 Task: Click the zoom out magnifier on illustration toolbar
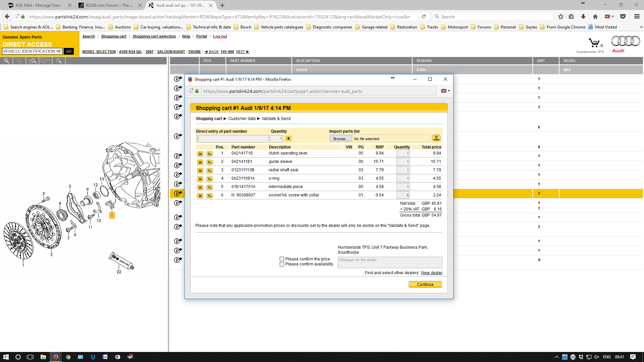[19, 61]
